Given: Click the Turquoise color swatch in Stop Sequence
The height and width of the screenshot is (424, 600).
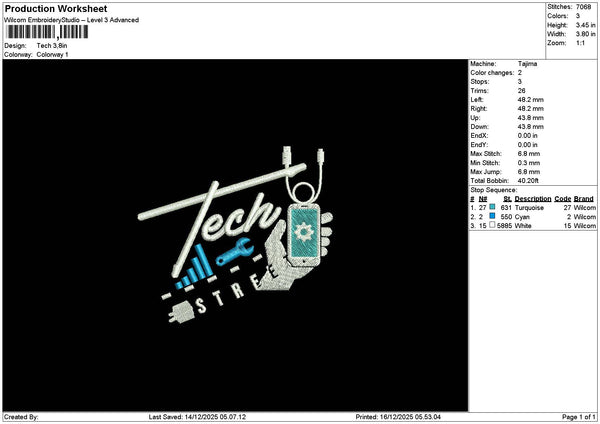Looking at the screenshot, I should click(x=492, y=206).
